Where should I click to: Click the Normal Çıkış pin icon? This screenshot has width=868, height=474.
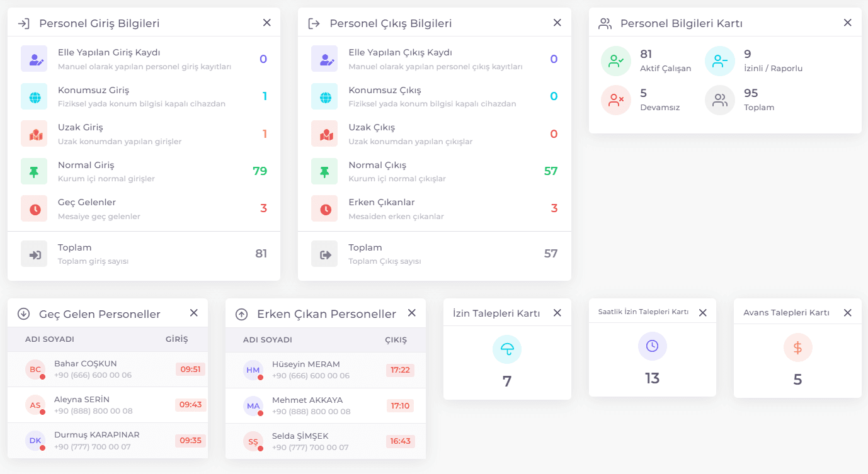click(324, 171)
